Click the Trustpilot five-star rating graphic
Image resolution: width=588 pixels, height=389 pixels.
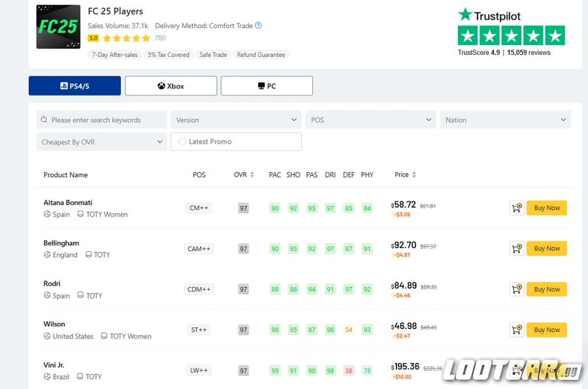click(x=511, y=35)
